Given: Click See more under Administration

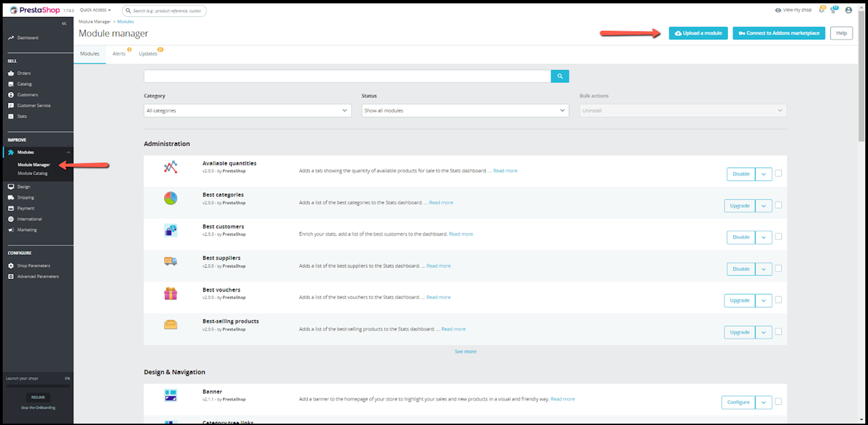Looking at the screenshot, I should tap(465, 352).
